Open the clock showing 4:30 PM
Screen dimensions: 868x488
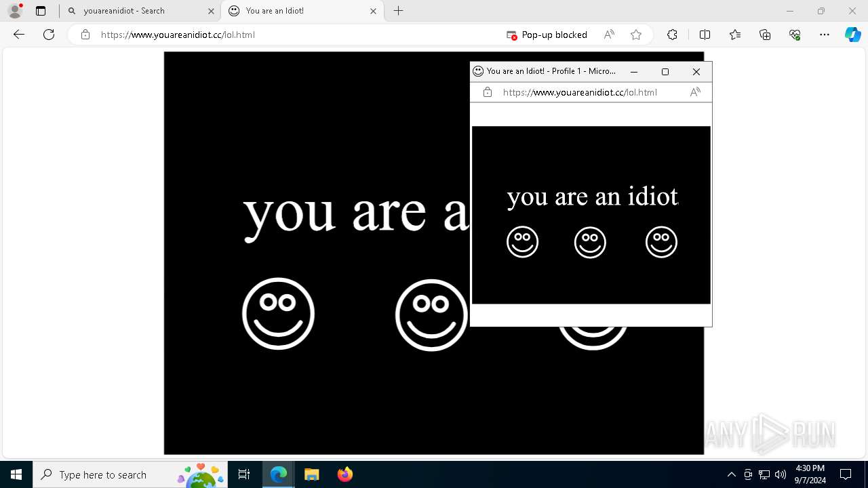coord(810,474)
